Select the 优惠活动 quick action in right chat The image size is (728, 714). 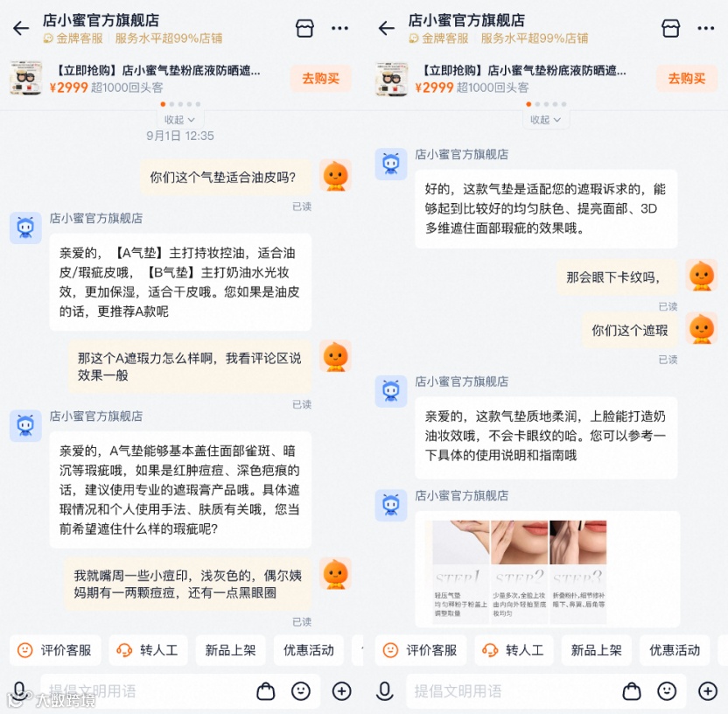[x=674, y=650]
